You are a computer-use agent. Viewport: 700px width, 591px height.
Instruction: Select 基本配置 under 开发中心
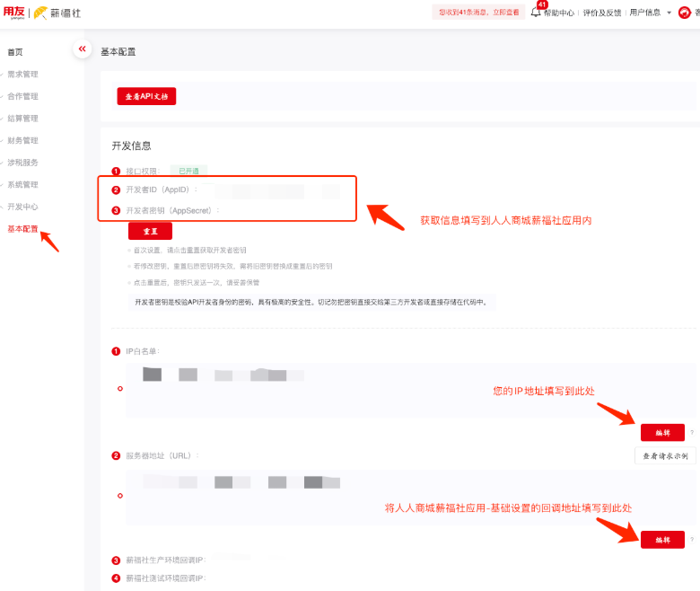pos(22,229)
